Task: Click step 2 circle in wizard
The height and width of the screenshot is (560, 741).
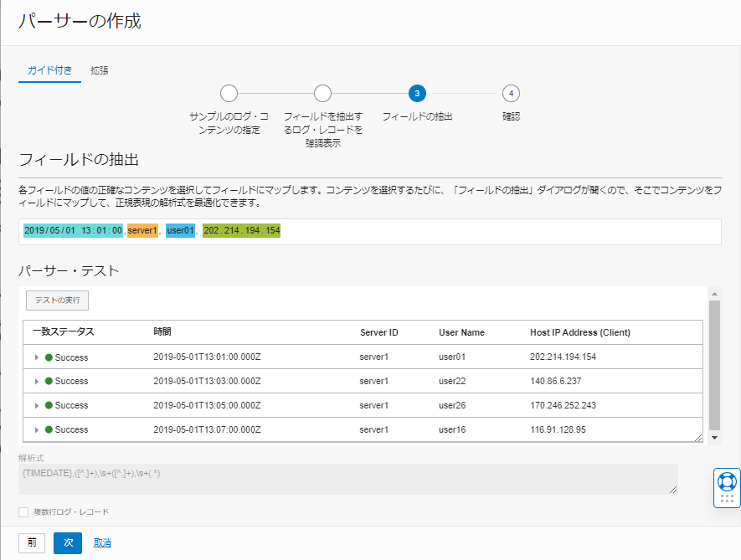Action: pyautogui.click(x=322, y=93)
